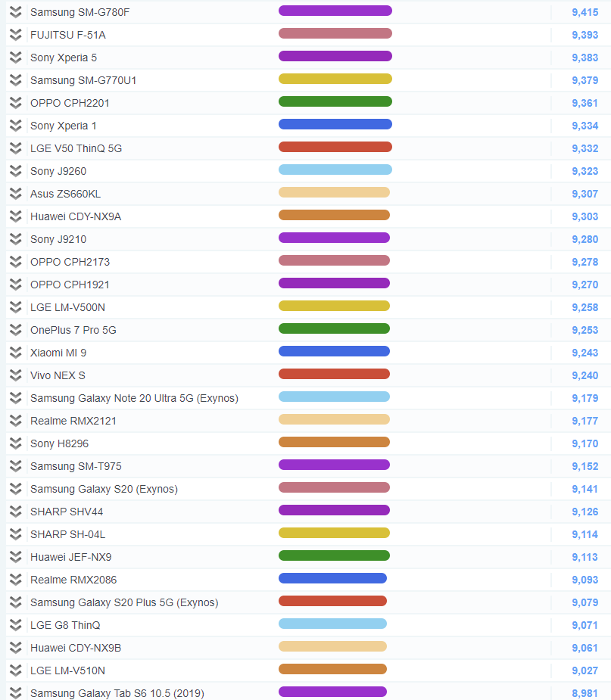Click the blue bar for Sony Xperia 1
Screen dimensions: 611x700
pyautogui.click(x=335, y=124)
